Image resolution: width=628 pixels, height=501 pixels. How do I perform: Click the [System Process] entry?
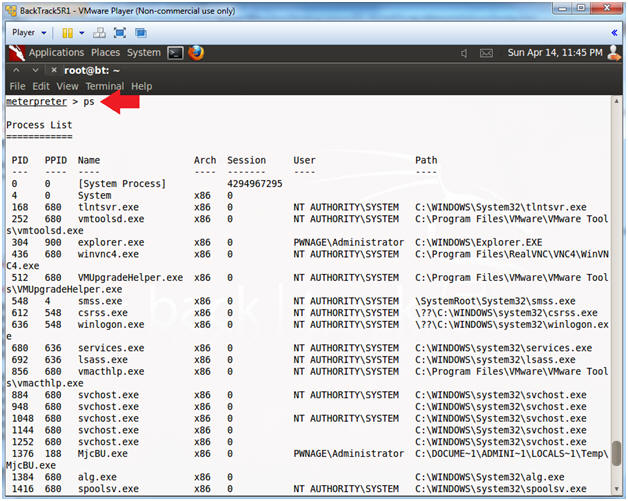(x=122, y=184)
